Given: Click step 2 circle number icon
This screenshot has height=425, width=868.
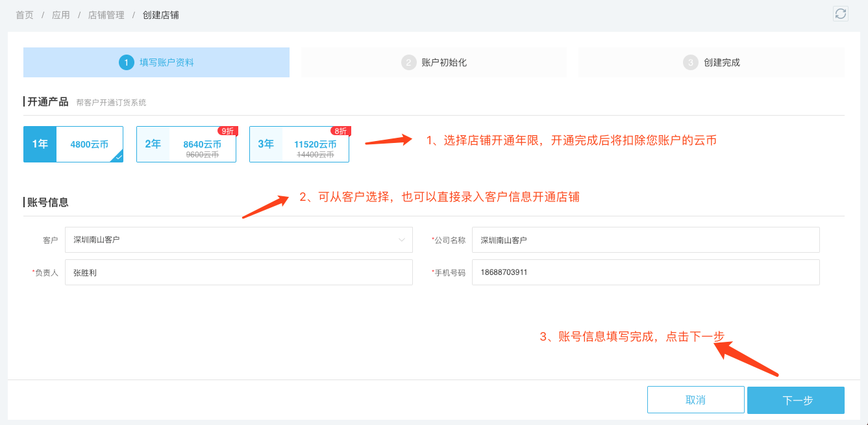Looking at the screenshot, I should 408,62.
